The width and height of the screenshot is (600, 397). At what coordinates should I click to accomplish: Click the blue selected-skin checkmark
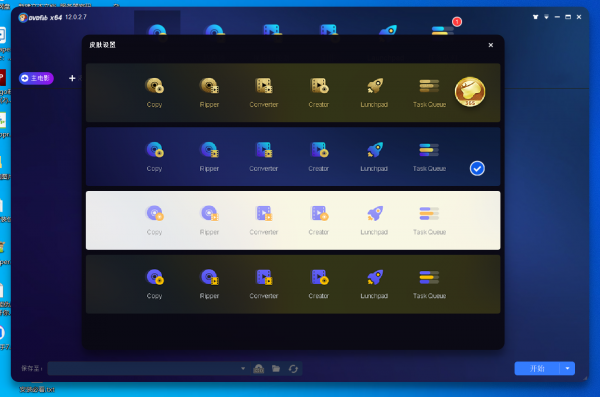pos(477,168)
